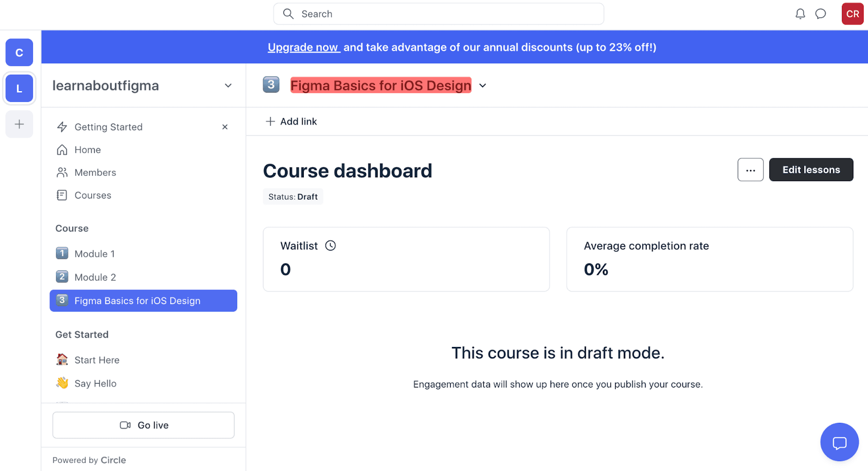
Task: Focus the Search input field
Action: (438, 14)
